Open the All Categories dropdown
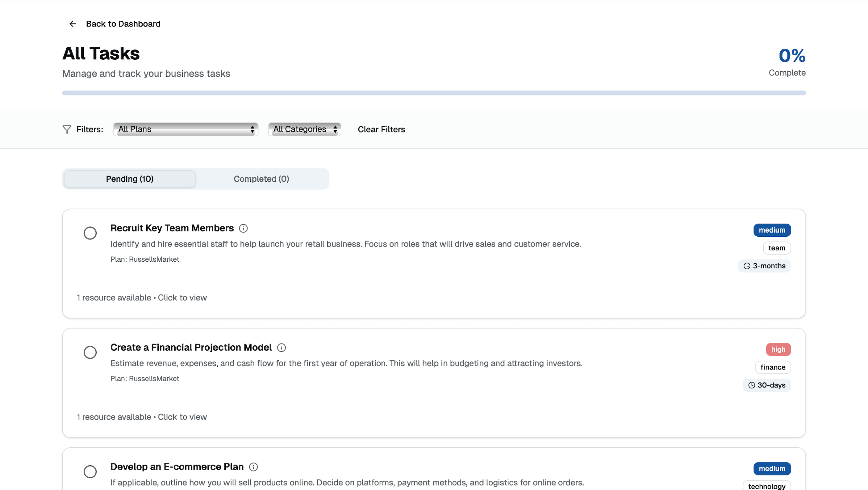 (304, 129)
